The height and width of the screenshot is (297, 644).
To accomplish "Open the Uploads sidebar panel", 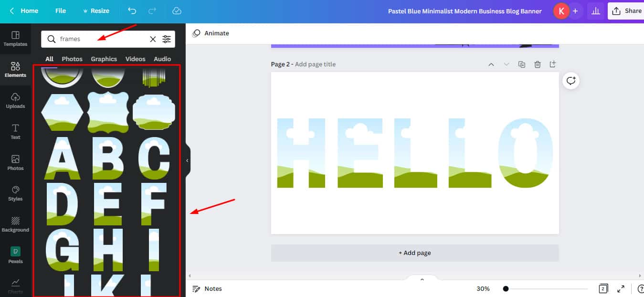I will point(15,100).
